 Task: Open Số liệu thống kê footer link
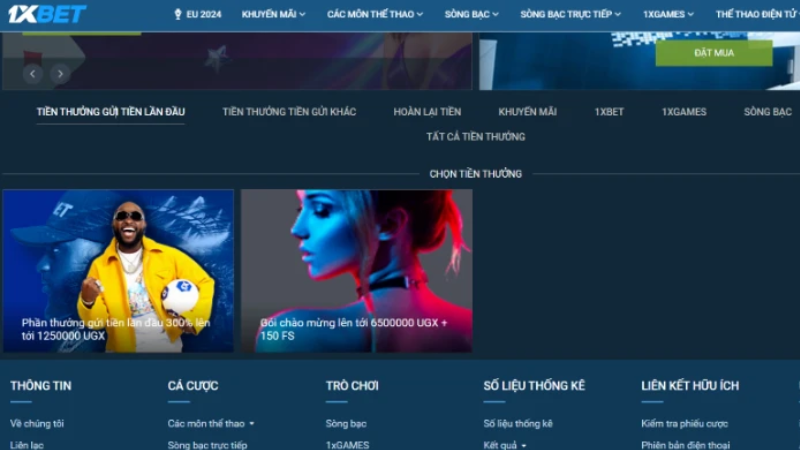(x=518, y=423)
